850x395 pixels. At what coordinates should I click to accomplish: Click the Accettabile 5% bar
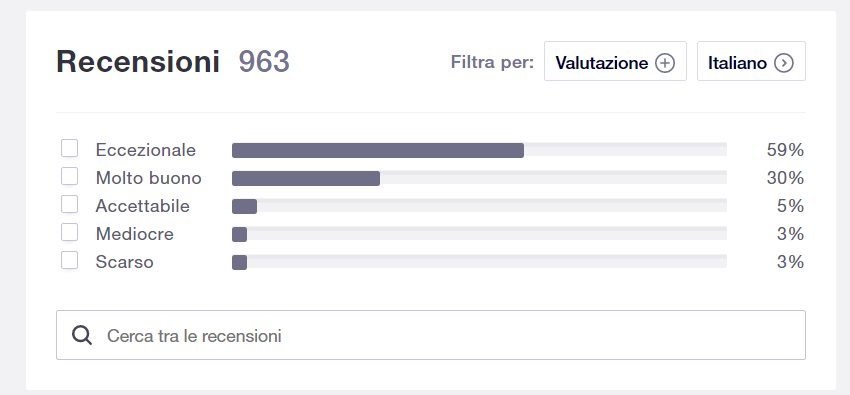click(479, 206)
